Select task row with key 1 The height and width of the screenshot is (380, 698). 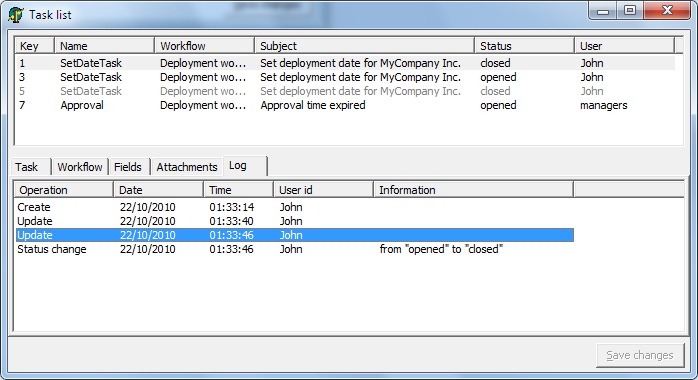[345, 63]
